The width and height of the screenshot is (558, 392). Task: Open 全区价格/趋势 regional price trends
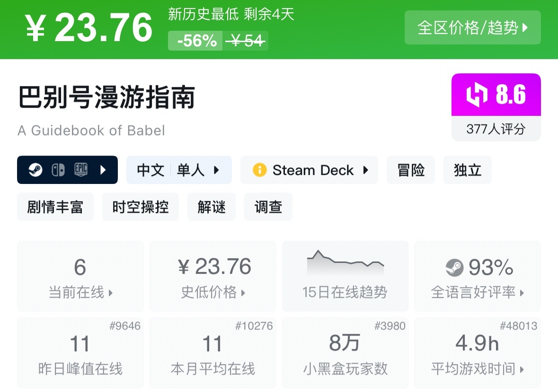[472, 27]
